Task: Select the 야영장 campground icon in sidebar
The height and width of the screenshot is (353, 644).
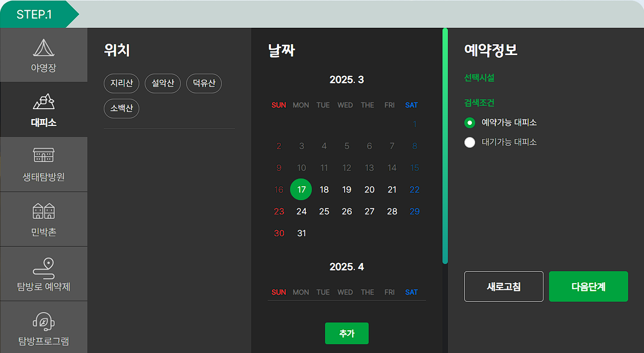Action: tap(44, 55)
